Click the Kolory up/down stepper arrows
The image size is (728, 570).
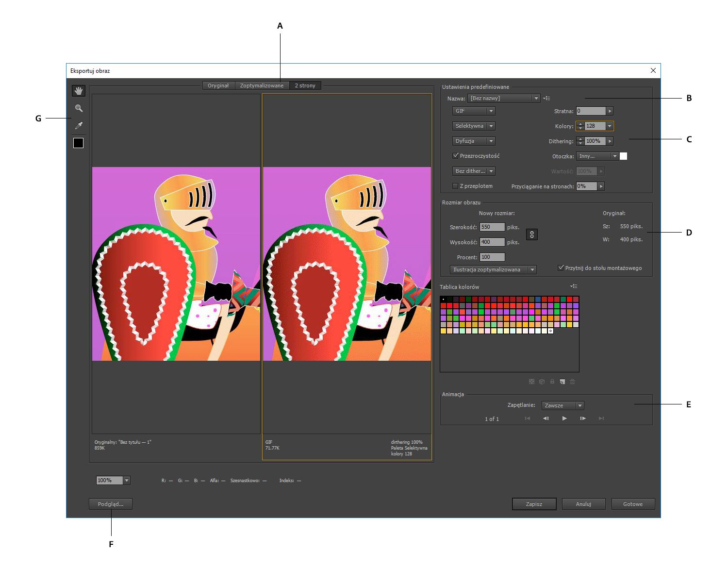580,126
